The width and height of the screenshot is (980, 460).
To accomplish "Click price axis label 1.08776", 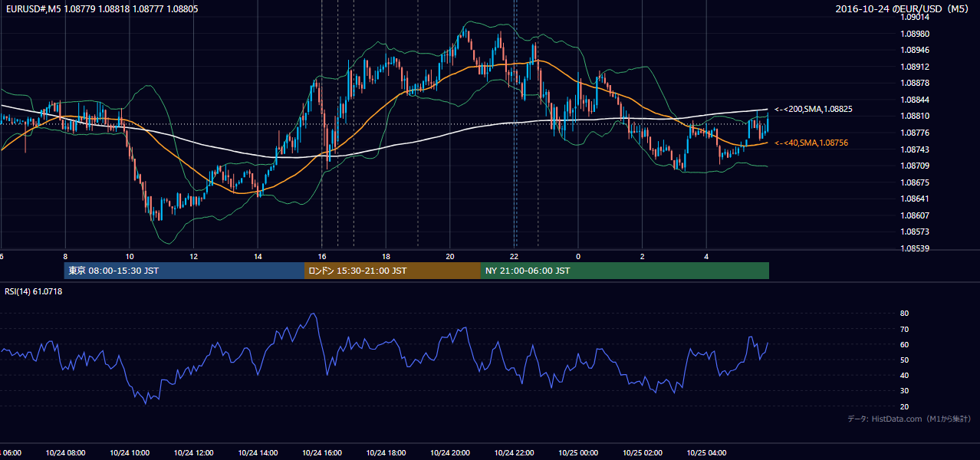I will [x=915, y=133].
